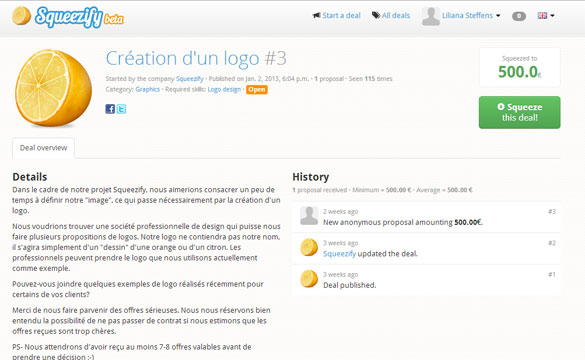Share the deal on Facebook
Image resolution: width=585 pixels, height=360 pixels.
pyautogui.click(x=110, y=109)
